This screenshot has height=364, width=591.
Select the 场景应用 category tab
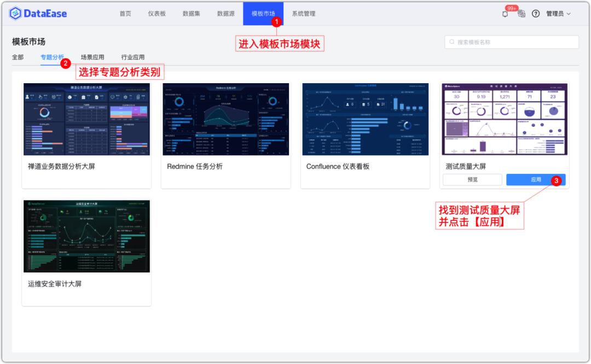91,57
